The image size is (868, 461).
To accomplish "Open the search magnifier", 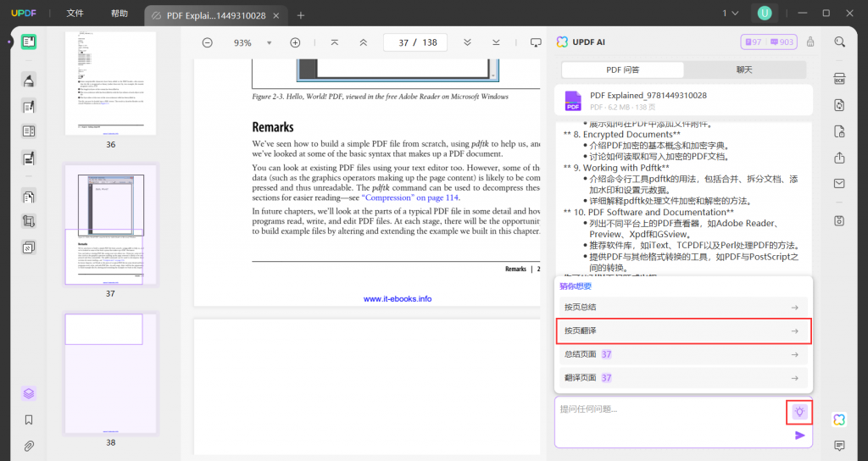I will click(x=840, y=42).
